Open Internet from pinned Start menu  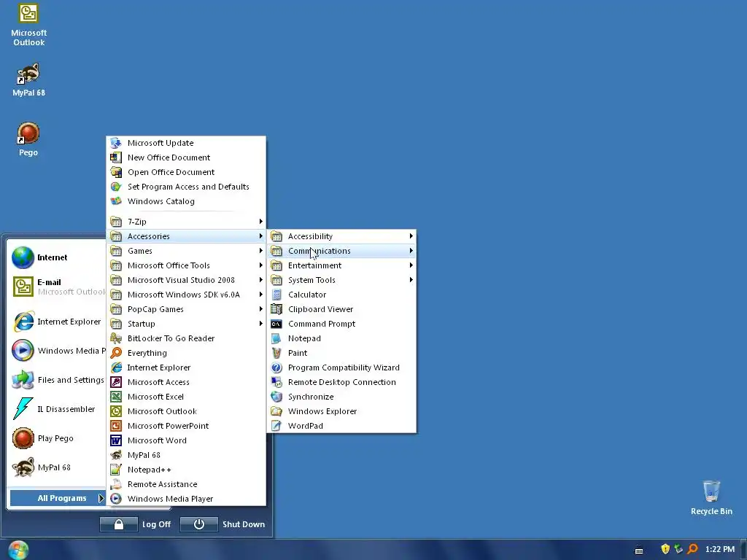[x=57, y=257]
